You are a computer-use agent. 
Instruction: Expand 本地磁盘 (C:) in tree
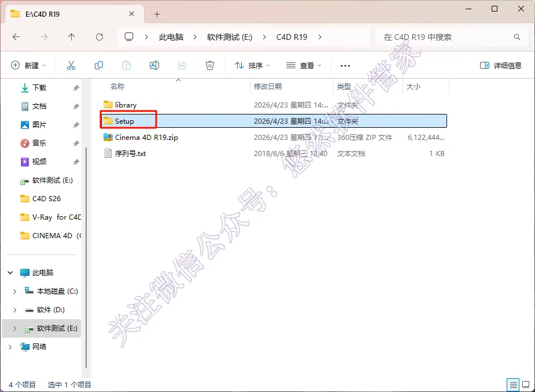(14, 291)
